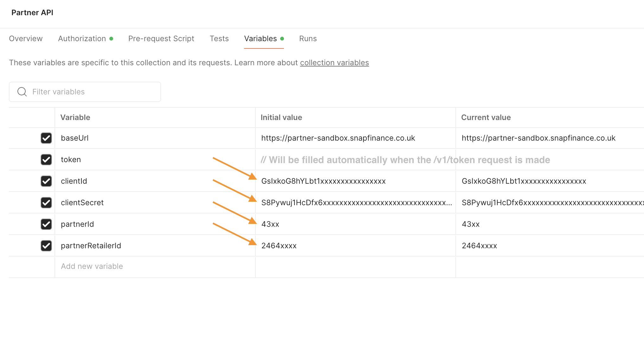Image resolution: width=644 pixels, height=349 pixels.
Task: Select the clientId current value cell
Action: click(x=550, y=181)
